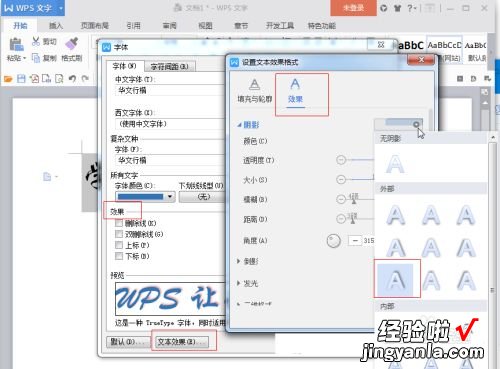Click the 文本效果 text effects button
This screenshot has width=500, height=369.
(x=182, y=342)
